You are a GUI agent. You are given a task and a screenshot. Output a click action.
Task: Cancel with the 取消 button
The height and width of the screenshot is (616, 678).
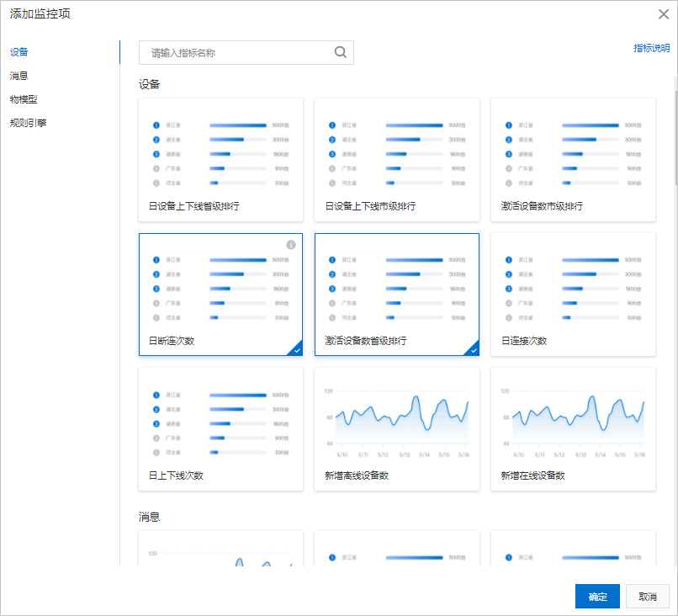[x=648, y=597]
